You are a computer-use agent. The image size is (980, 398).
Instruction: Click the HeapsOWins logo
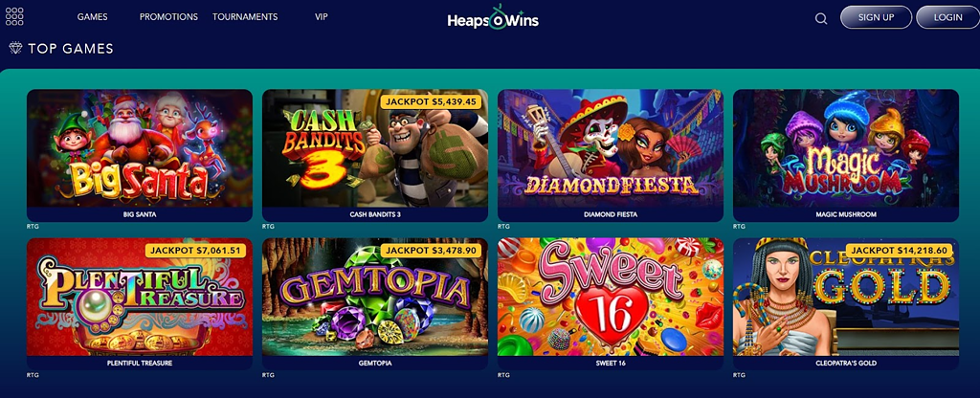tap(493, 17)
